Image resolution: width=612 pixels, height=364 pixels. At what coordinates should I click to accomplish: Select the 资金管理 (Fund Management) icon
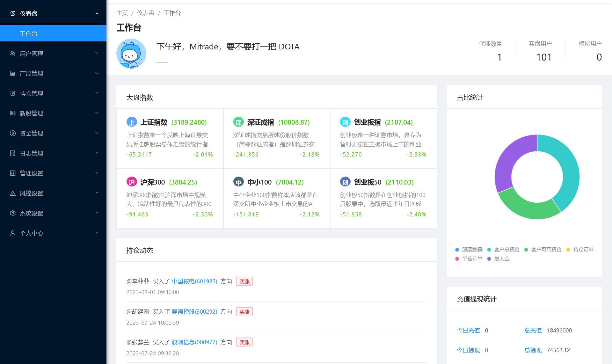click(13, 133)
